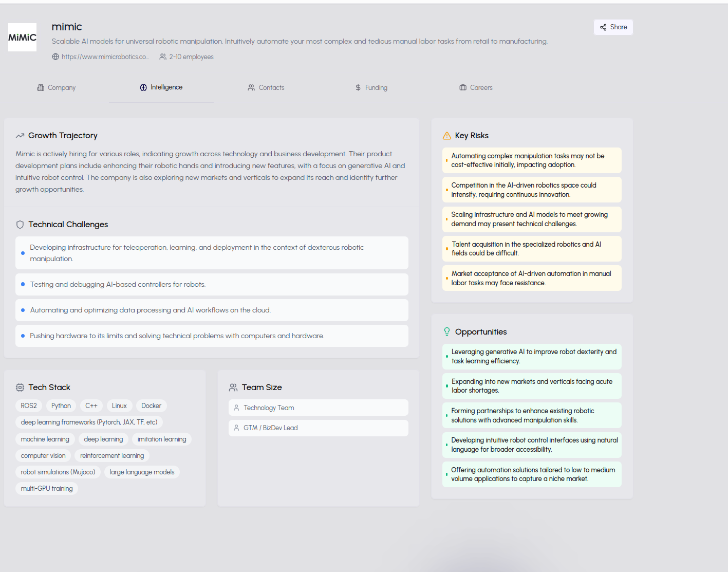Select the Intelligence tab

[161, 87]
